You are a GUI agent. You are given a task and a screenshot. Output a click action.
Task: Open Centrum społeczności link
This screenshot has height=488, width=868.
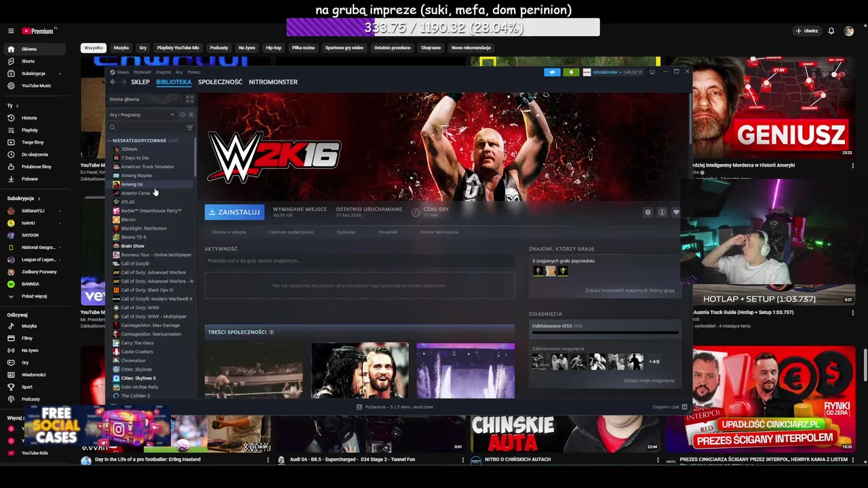coord(291,232)
